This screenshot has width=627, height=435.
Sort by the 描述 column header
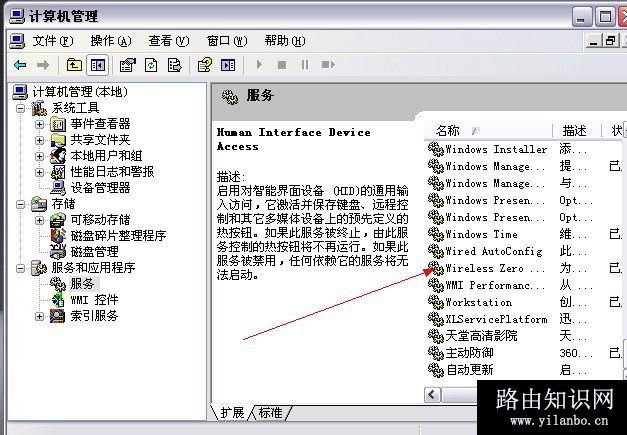pos(577,130)
